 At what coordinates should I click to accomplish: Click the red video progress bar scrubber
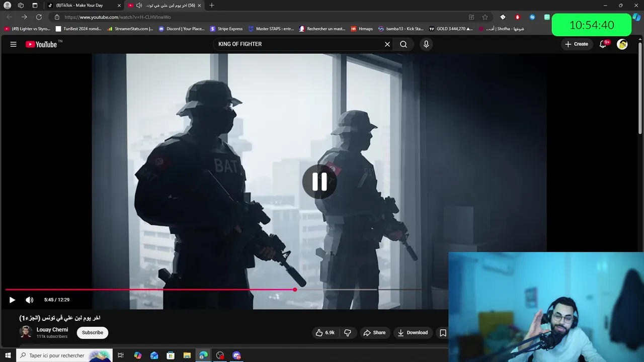[295, 290]
